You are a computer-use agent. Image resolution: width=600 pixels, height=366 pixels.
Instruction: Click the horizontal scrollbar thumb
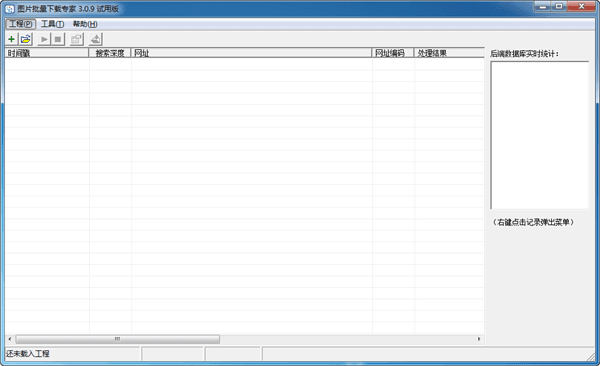pyautogui.click(x=117, y=339)
